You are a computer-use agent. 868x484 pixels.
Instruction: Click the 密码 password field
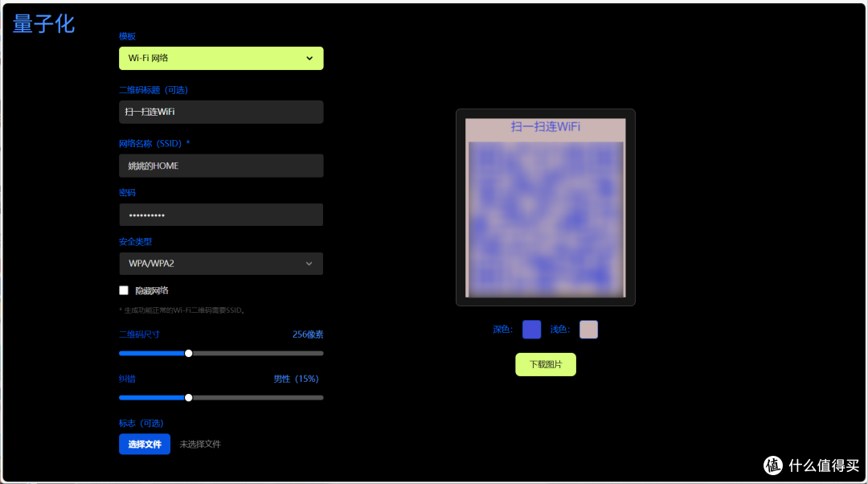tap(221, 215)
